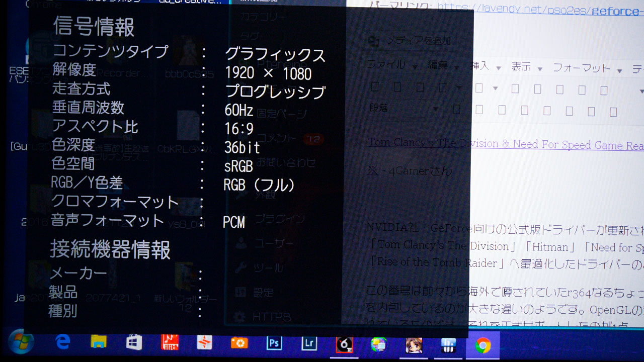Screen dimensions: 644x362
Task: Open ツール in WordPress sidebar
Action: (269, 268)
